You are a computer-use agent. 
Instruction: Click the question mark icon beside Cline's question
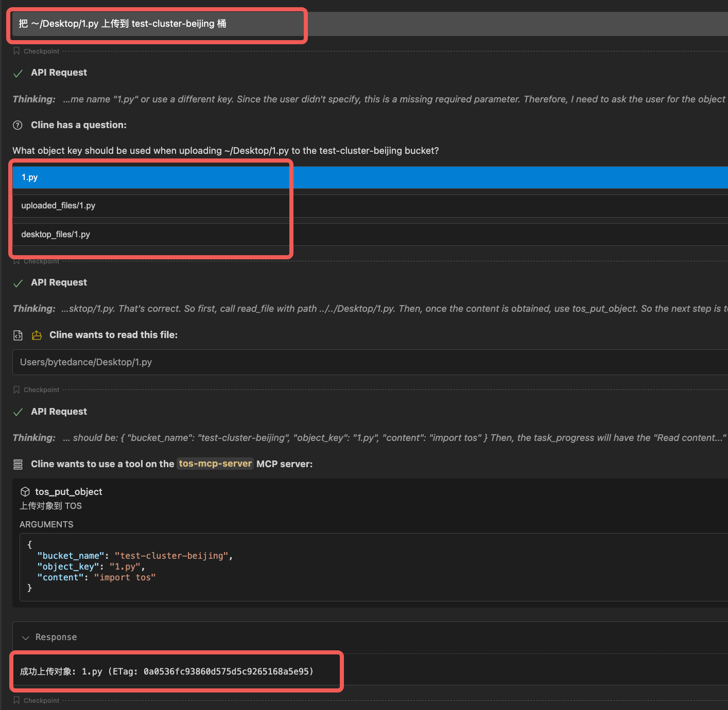[18, 125]
